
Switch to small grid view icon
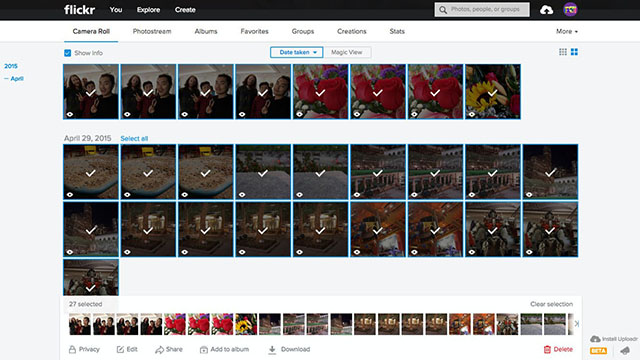[563, 52]
